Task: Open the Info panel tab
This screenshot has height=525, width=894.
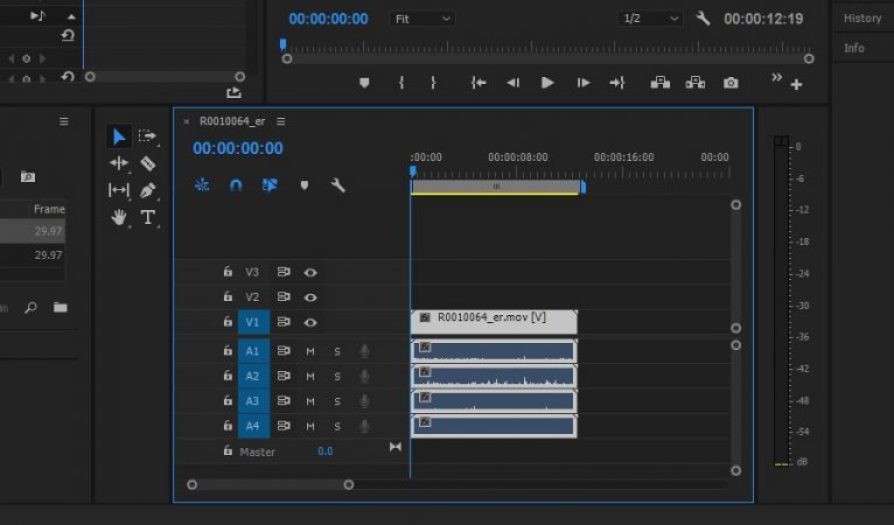Action: (854, 48)
